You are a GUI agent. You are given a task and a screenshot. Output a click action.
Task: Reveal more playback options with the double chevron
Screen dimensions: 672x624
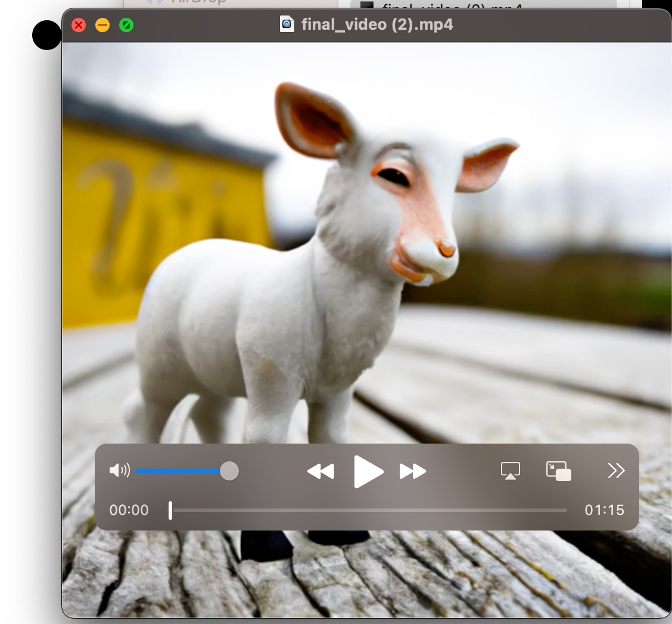tap(616, 470)
